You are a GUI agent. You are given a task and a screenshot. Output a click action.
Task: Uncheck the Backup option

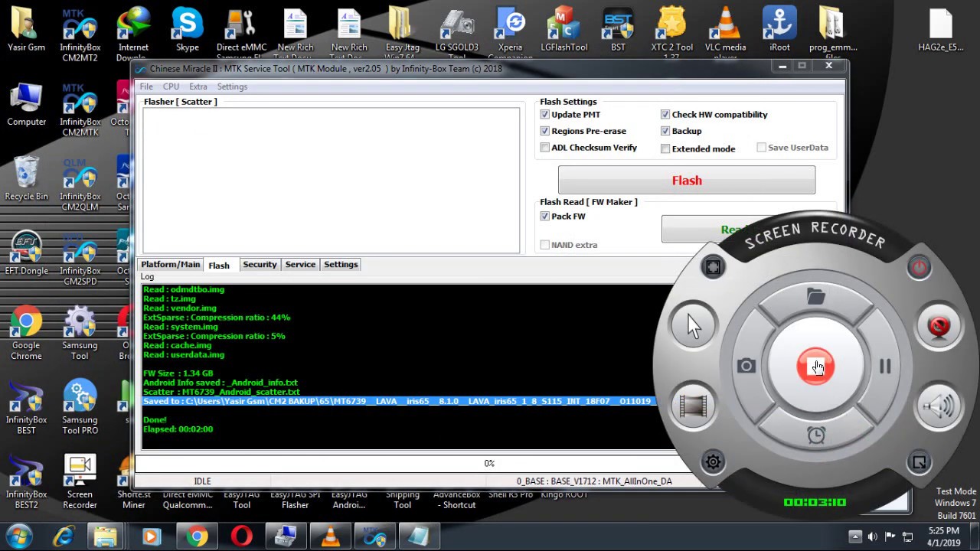coord(665,132)
